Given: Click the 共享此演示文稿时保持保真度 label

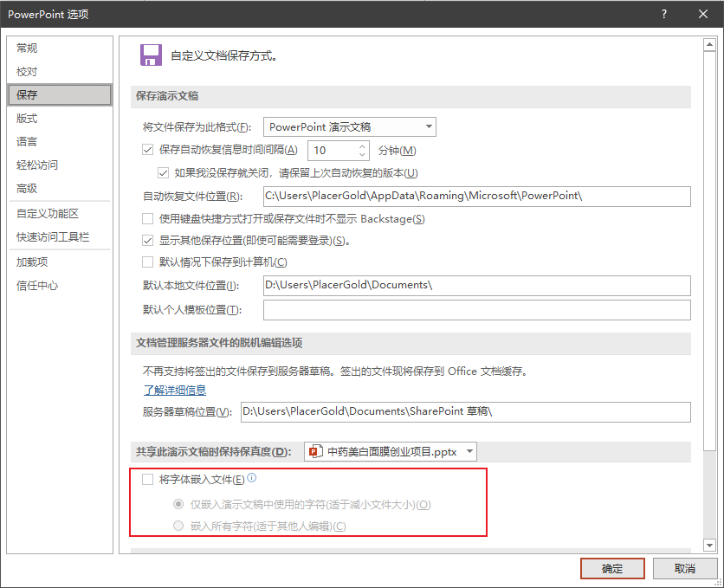Looking at the screenshot, I should (214, 452).
